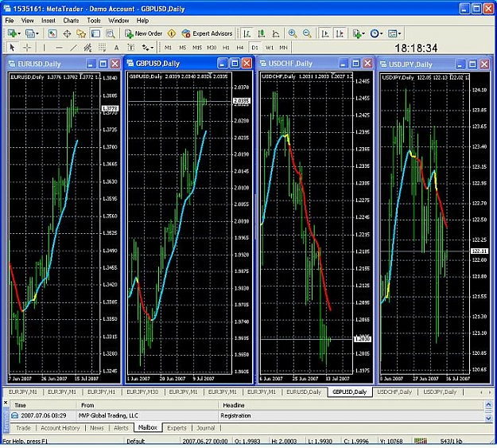This screenshot has width=497, height=448.
Task: Close the Terminal panel with the X
Action: coord(6,403)
